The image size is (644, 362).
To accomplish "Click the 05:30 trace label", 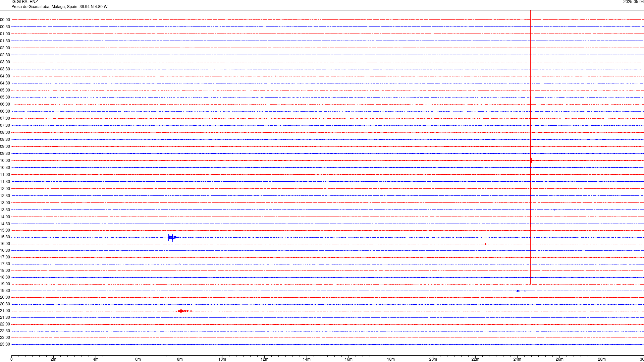I will [5, 97].
